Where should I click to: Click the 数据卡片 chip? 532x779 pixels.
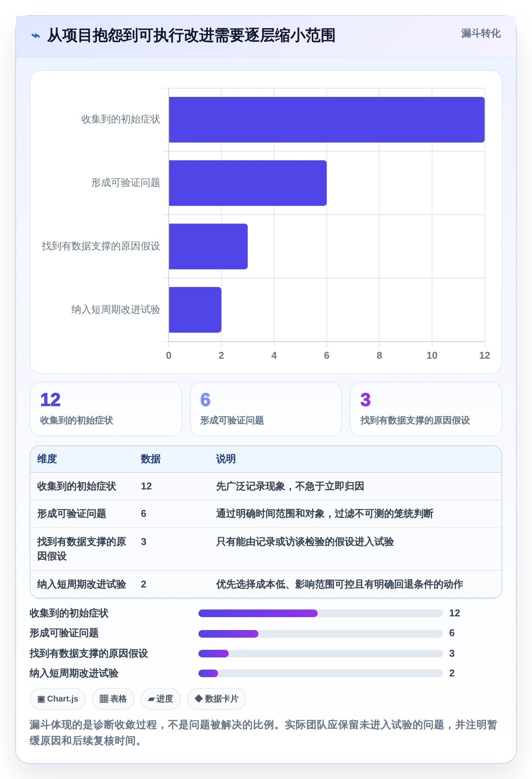pos(216,698)
